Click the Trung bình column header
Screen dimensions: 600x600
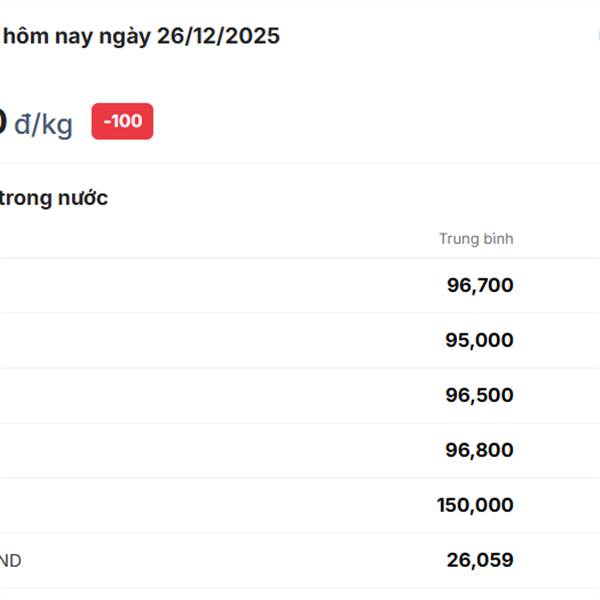[x=475, y=239]
